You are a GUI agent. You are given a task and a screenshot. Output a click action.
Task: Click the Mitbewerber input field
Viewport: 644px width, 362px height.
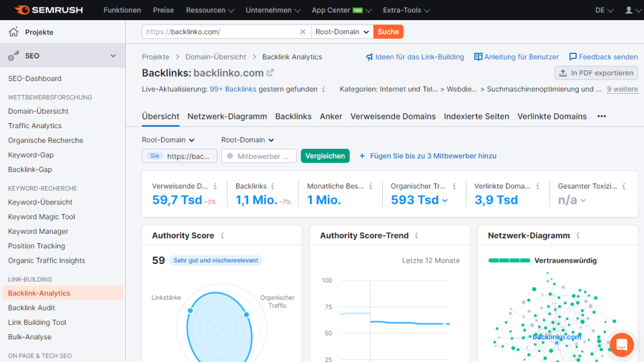[x=259, y=156]
